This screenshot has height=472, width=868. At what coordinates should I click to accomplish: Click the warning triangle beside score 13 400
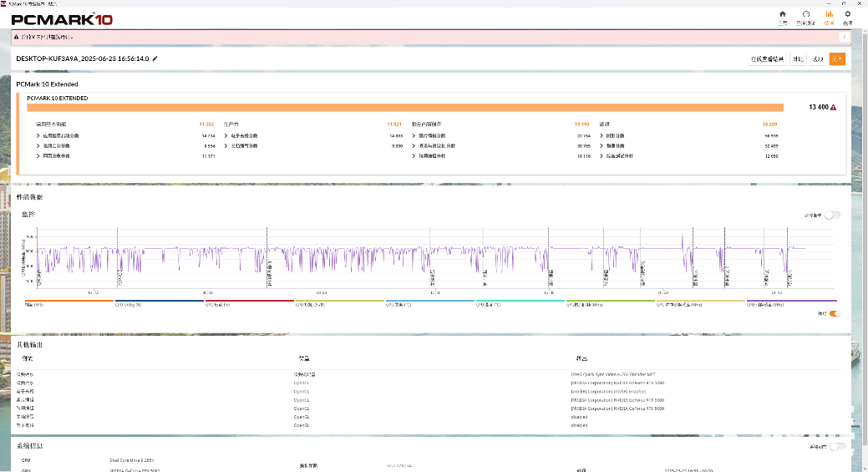click(833, 107)
